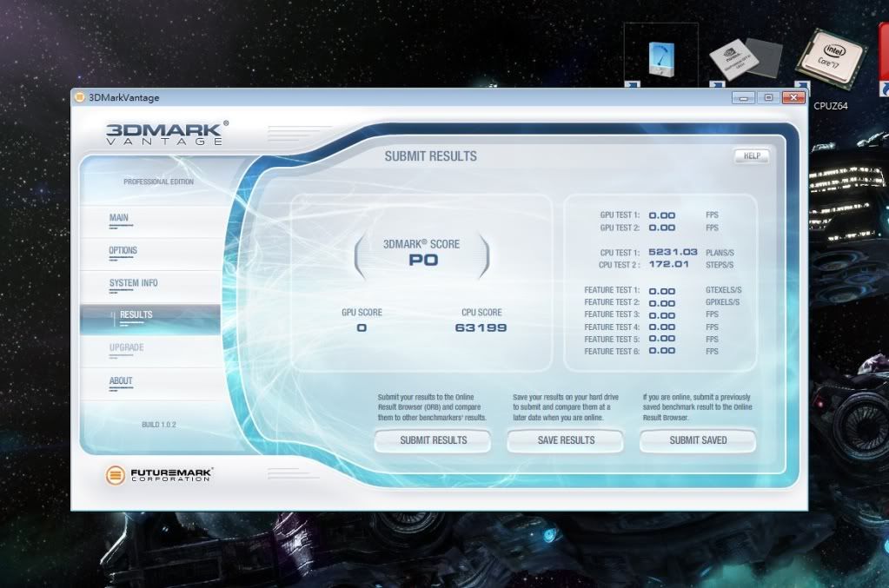
Task: Click the PROFESSIONAL EDITION label
Action: pos(159,182)
